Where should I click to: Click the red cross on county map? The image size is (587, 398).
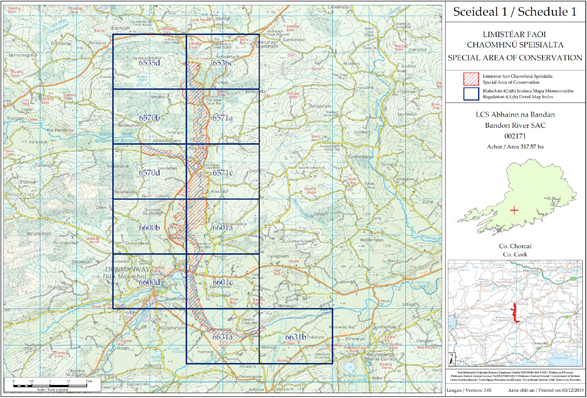pyautogui.click(x=514, y=210)
